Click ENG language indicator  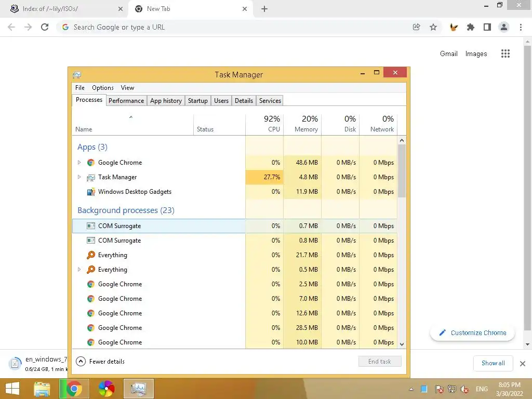[x=482, y=389]
